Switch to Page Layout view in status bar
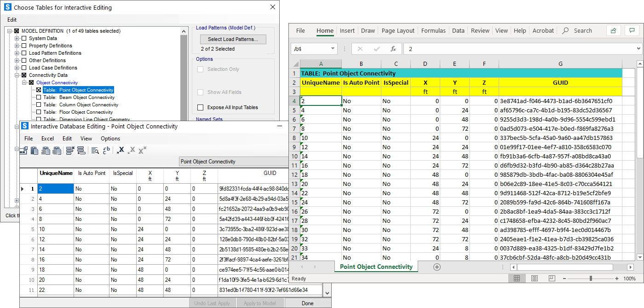This screenshot has height=308, width=644. tap(534, 279)
